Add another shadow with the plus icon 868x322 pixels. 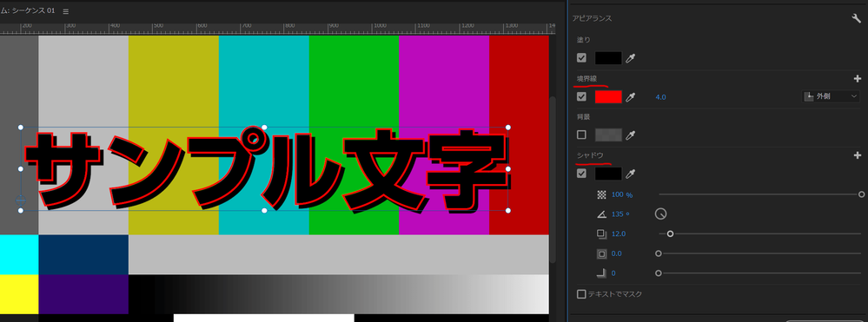[858, 155]
